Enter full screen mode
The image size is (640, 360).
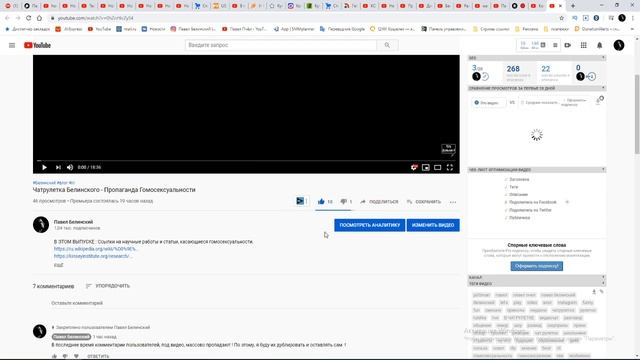coord(450,167)
